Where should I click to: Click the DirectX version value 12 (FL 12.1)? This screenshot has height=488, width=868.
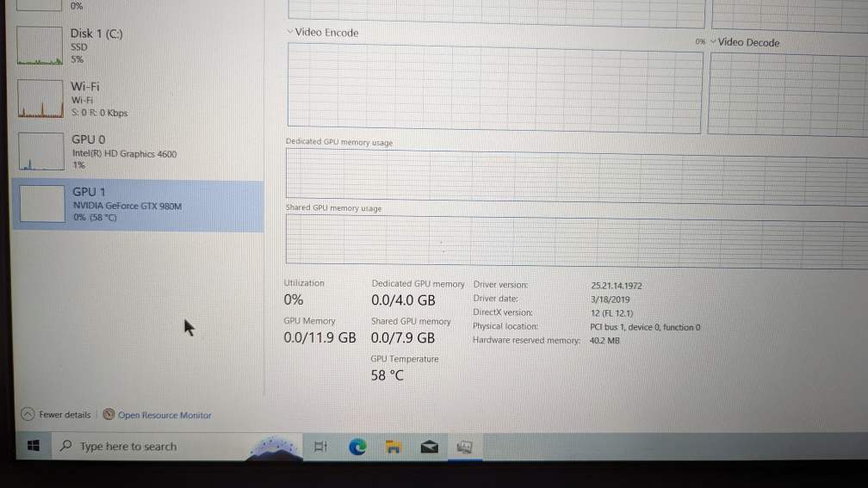[611, 313]
